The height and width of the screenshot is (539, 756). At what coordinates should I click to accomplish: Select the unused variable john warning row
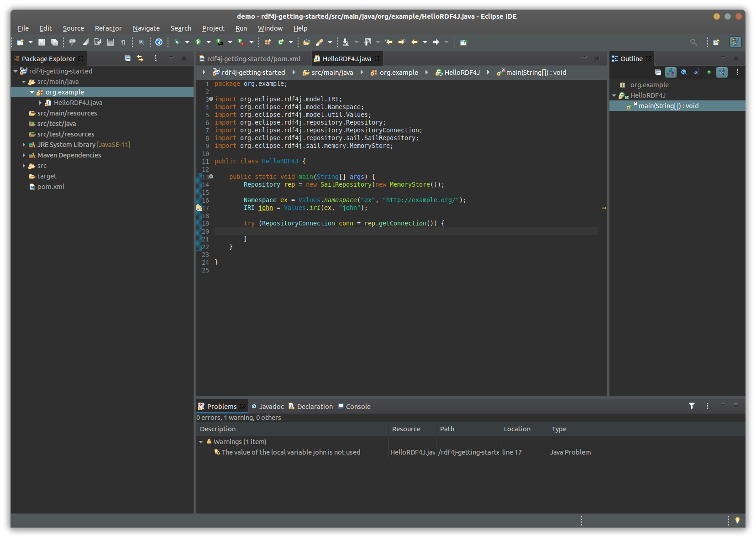point(470,452)
